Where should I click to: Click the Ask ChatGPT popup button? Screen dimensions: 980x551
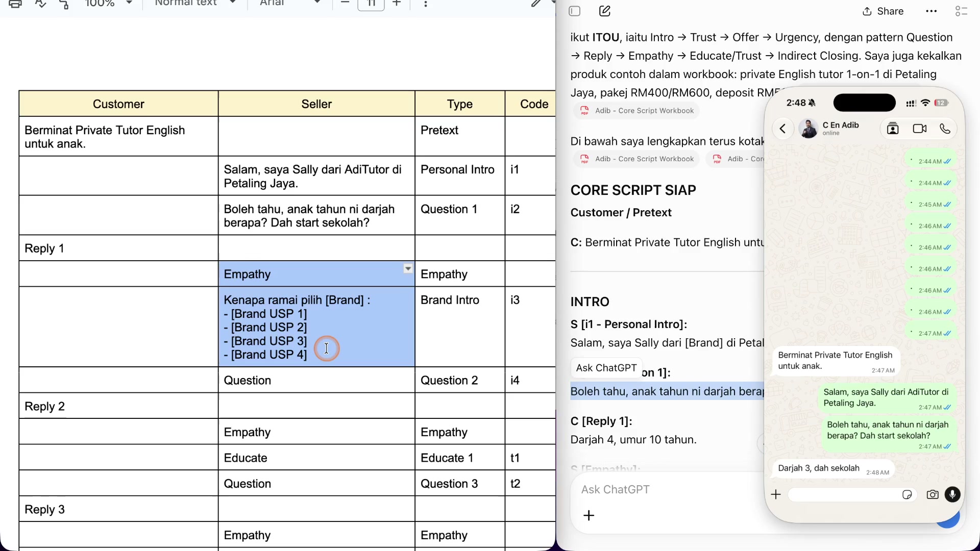[x=606, y=368]
